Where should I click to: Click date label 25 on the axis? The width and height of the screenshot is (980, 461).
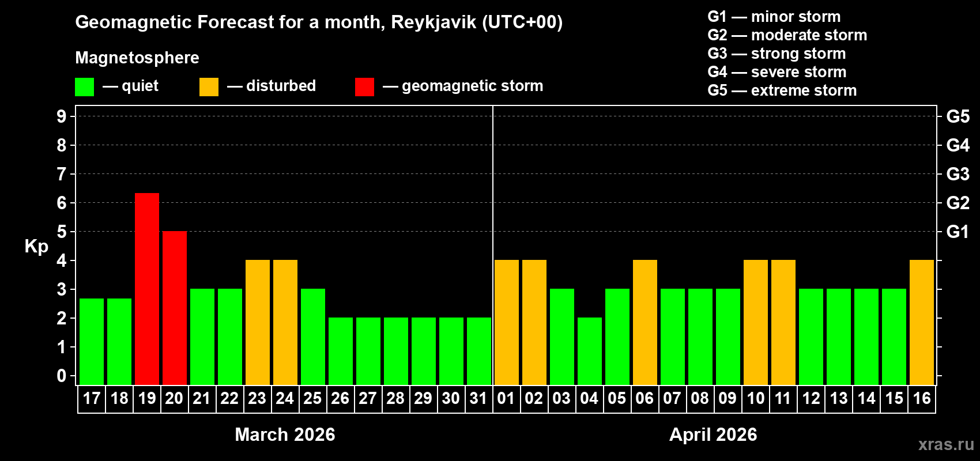click(312, 398)
